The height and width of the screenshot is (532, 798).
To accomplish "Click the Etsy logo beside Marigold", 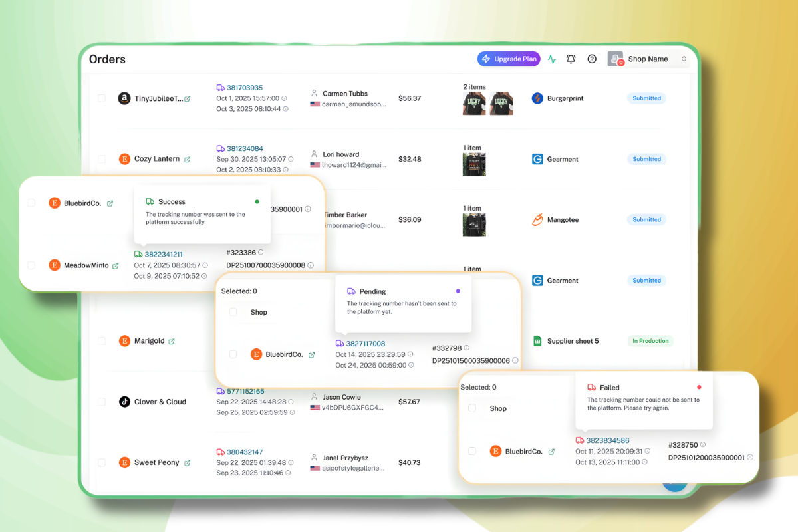I will 124,341.
